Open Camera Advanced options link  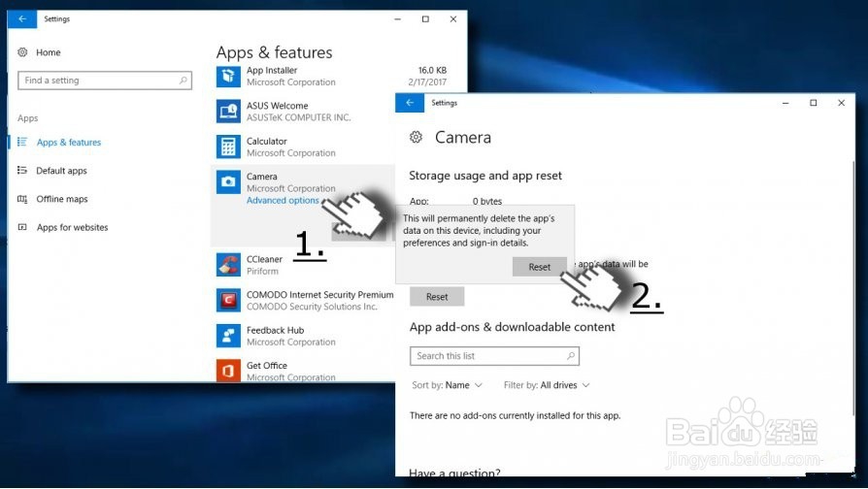tap(283, 200)
